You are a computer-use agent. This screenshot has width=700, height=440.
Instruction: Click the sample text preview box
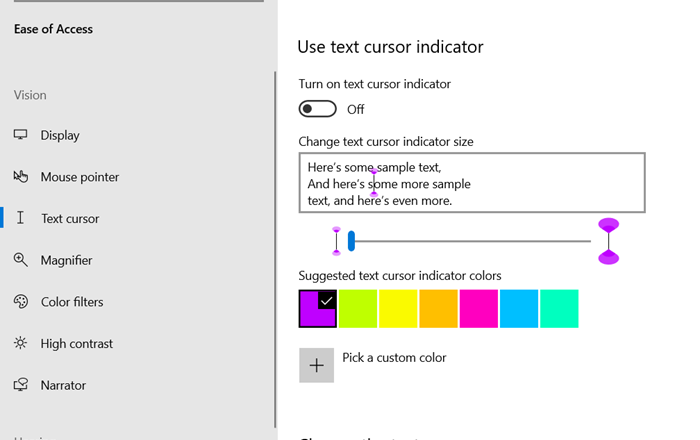[471, 183]
